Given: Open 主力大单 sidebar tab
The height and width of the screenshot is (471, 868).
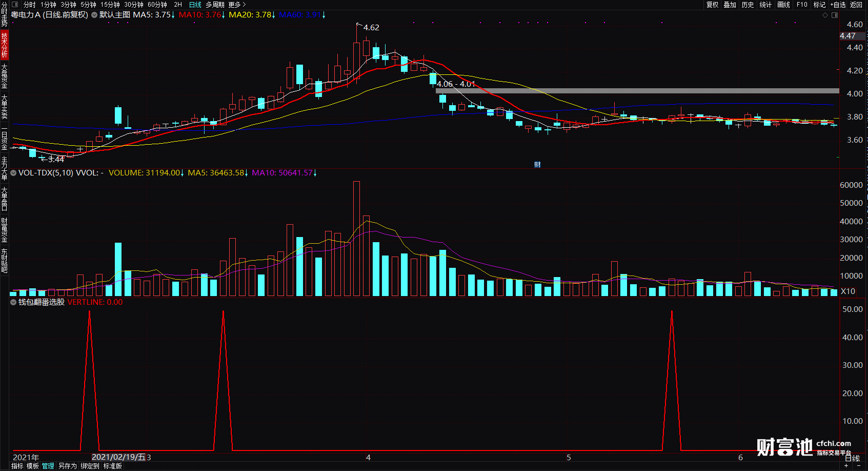Looking at the screenshot, I should tap(4, 169).
